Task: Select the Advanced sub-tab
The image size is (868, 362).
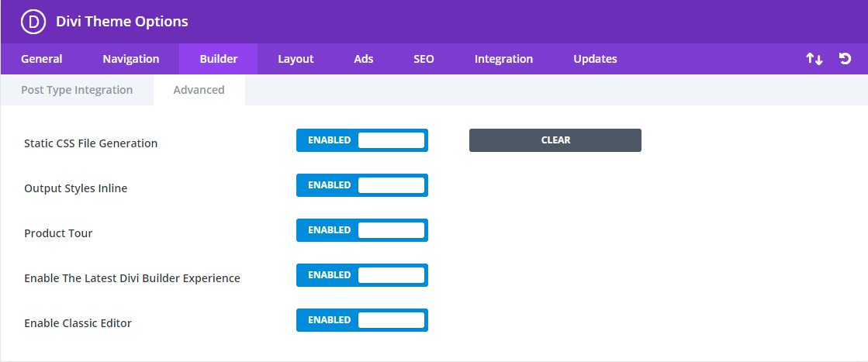Action: click(x=199, y=90)
